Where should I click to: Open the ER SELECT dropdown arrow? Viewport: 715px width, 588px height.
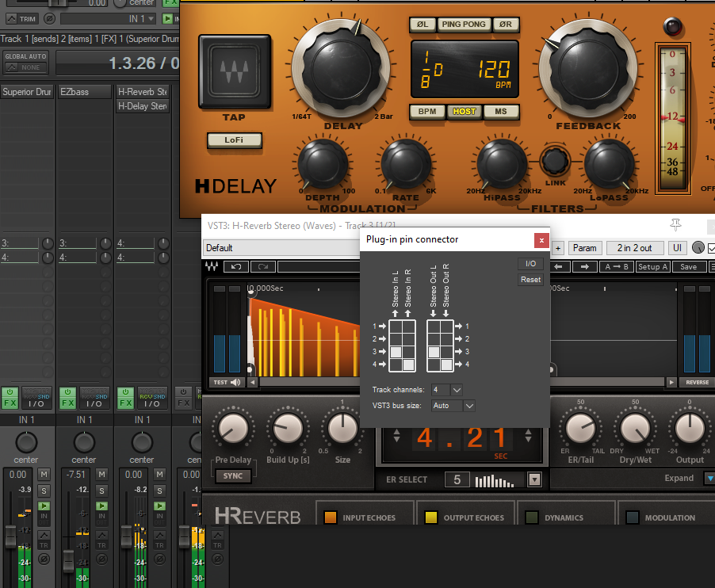click(x=534, y=479)
